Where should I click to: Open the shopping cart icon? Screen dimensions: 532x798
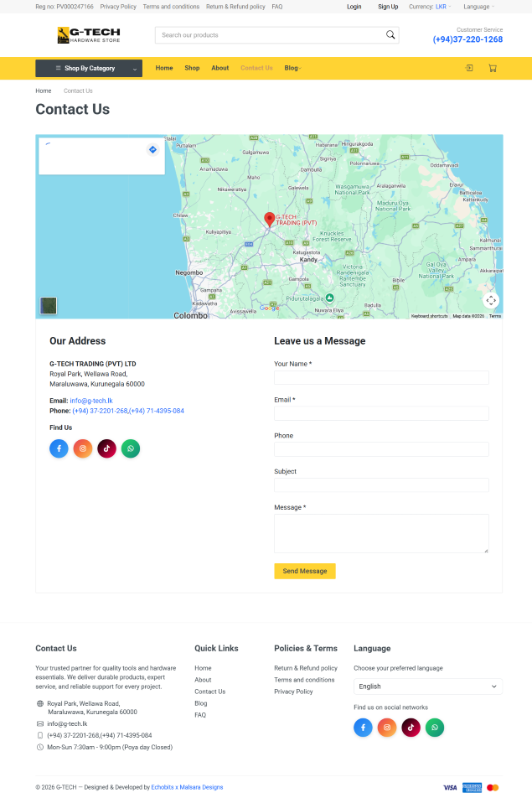pyautogui.click(x=492, y=68)
